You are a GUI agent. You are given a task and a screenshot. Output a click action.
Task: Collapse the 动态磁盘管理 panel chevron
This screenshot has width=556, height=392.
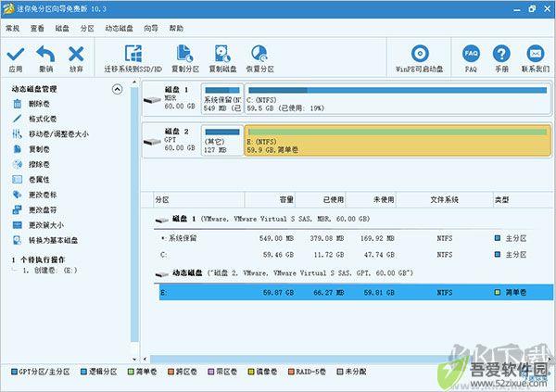(x=118, y=89)
